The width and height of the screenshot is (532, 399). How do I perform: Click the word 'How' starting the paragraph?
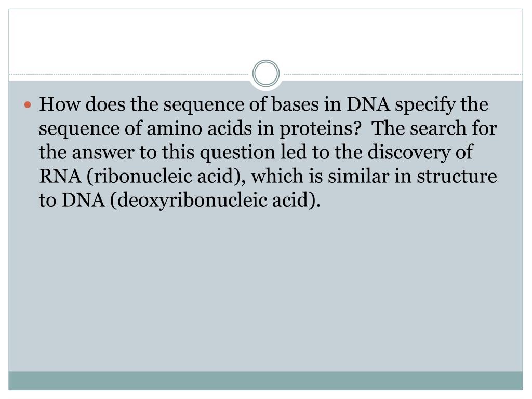[59, 104]
